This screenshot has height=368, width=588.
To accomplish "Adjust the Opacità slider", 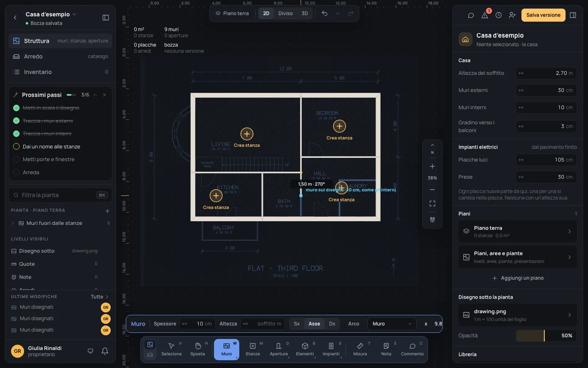I will click(546, 336).
